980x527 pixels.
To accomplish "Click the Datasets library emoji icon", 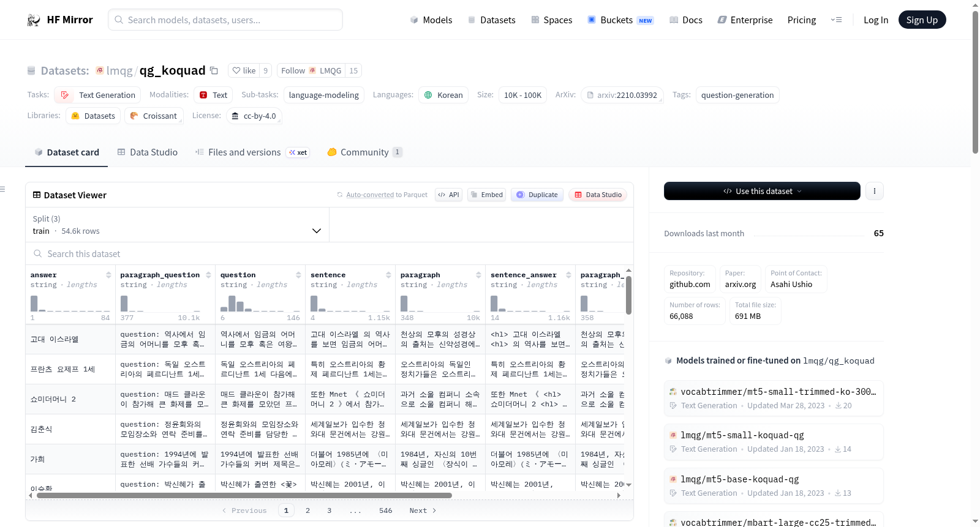I will coord(75,116).
